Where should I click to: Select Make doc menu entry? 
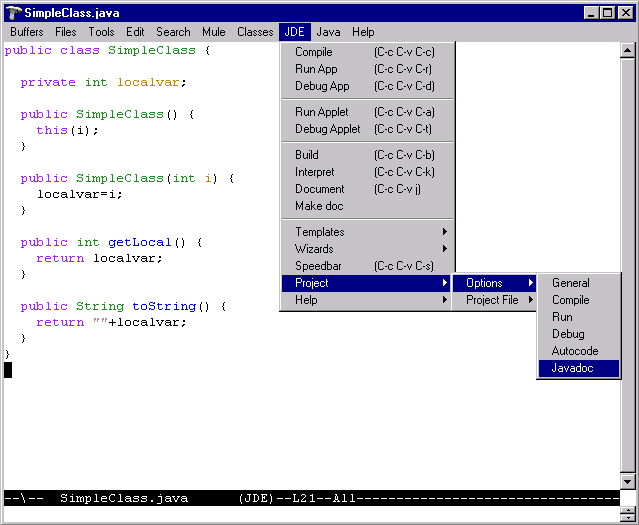[x=367, y=206]
